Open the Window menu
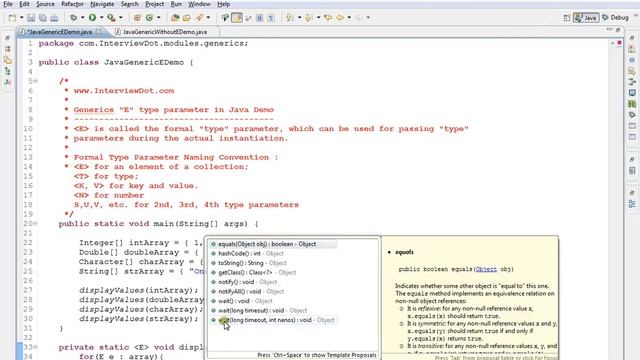The image size is (640, 360). [x=199, y=4]
